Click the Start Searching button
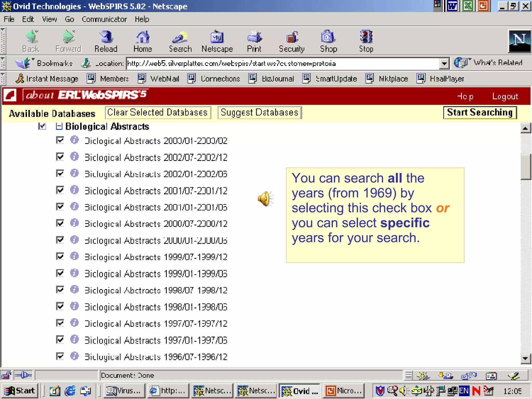 click(480, 112)
